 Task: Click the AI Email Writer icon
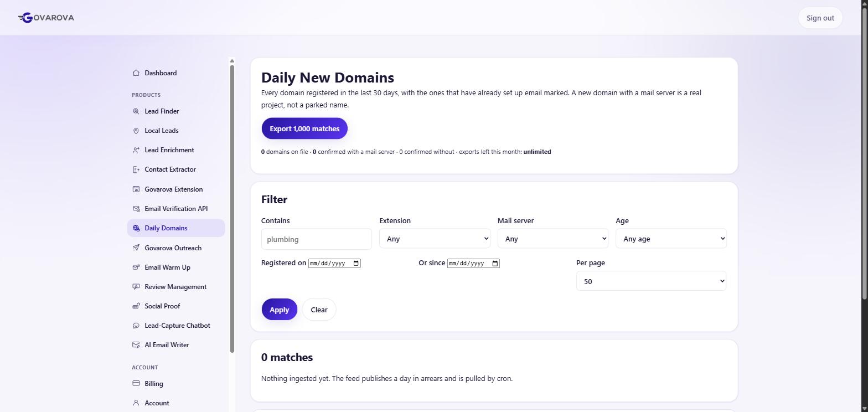136,345
